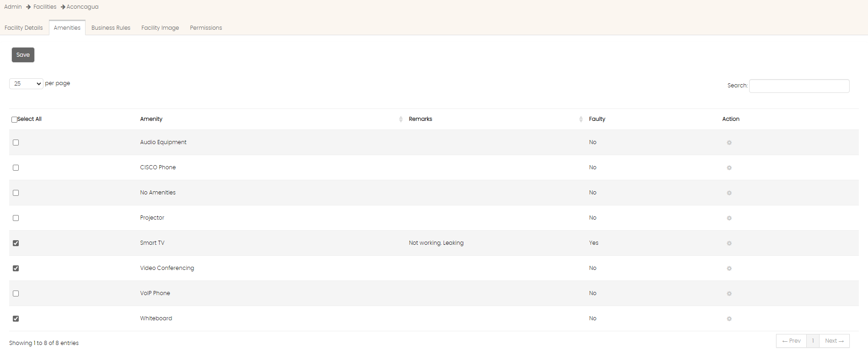Click the Prev pagination button
Viewport: 868px width, 350px height.
click(x=791, y=341)
